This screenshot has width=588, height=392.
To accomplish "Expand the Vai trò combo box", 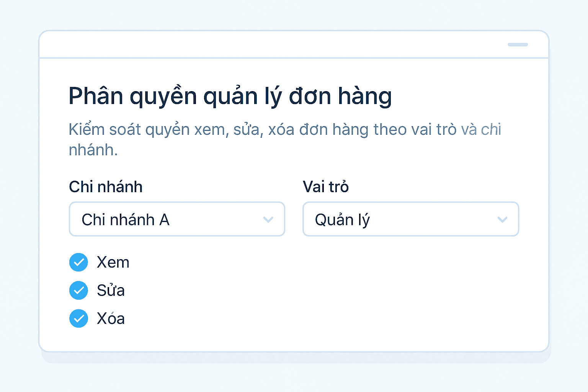I will [410, 219].
